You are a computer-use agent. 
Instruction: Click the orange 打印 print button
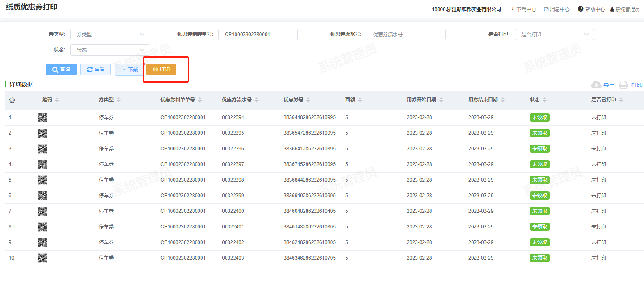[x=161, y=69]
